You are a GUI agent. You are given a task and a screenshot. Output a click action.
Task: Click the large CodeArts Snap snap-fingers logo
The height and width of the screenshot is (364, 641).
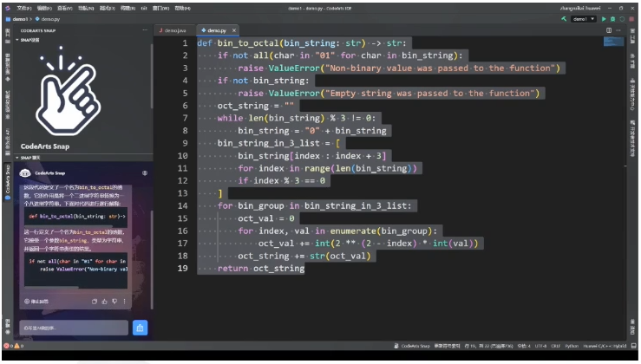coord(68,91)
